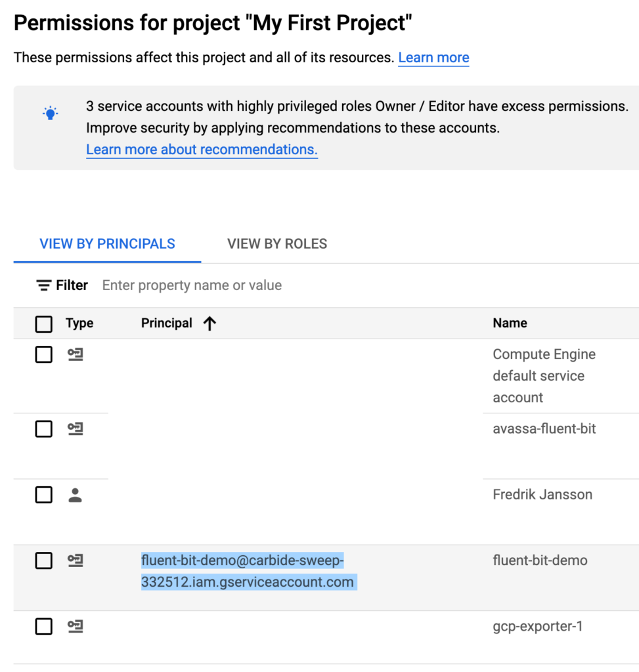This screenshot has height=672, width=639.
Task: Open the Learn more link
Action: click(x=433, y=58)
